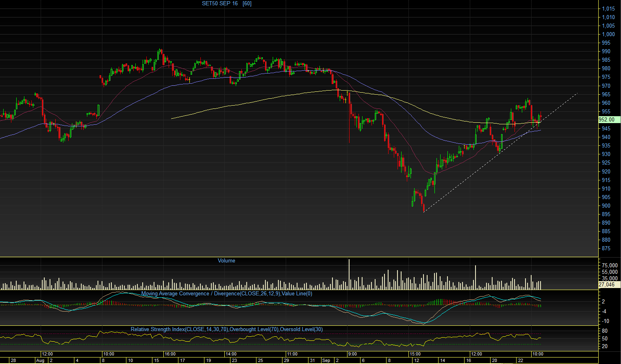Select the 1,015 level on price axis
621x364 pixels.
[608, 9]
